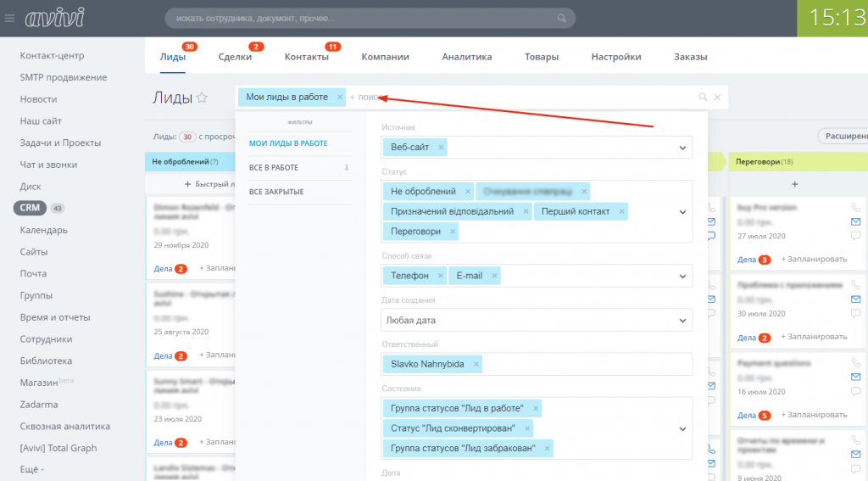Click the filter search magnifier icon

tap(703, 97)
